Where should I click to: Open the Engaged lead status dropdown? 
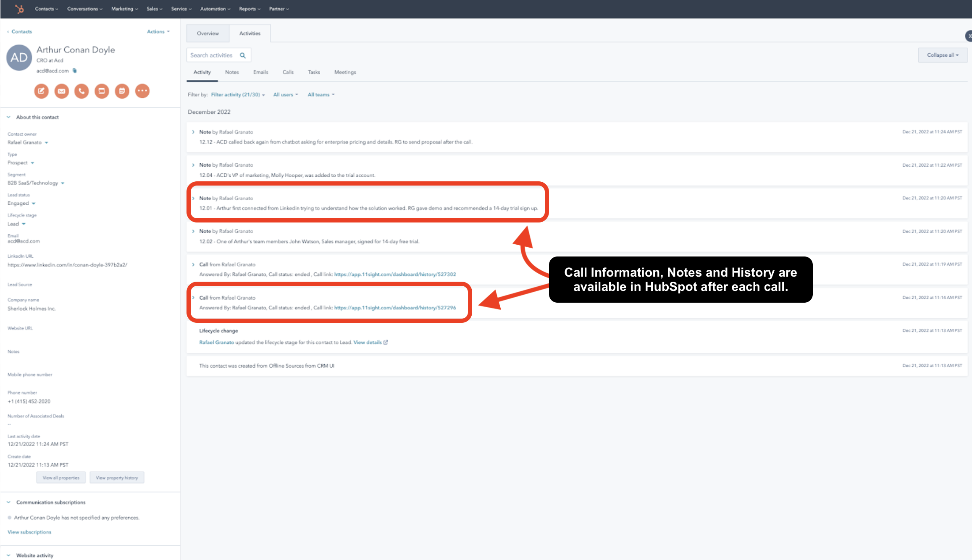(x=21, y=203)
